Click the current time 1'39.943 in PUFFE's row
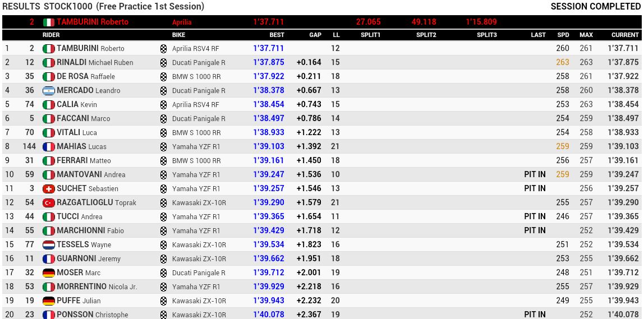This screenshot has width=644, height=319. tap(623, 301)
